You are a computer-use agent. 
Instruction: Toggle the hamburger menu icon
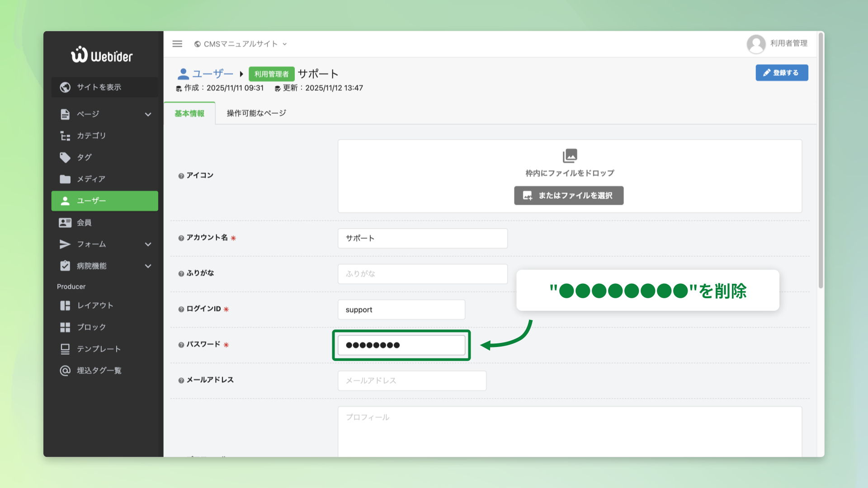(x=177, y=44)
